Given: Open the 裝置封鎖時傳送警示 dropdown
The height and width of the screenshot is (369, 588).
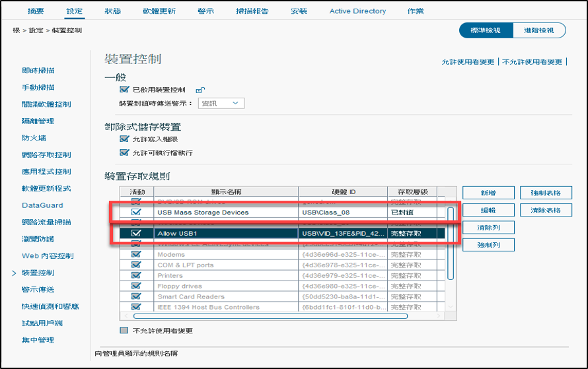Looking at the screenshot, I should (x=221, y=103).
